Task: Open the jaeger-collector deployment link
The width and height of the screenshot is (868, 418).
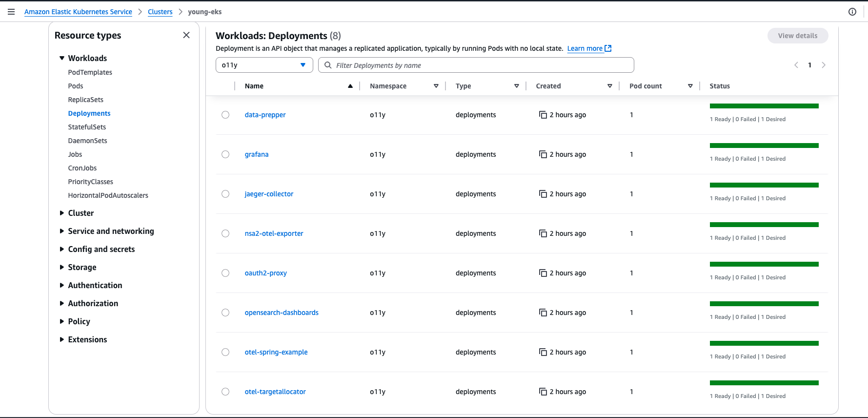Action: (269, 194)
